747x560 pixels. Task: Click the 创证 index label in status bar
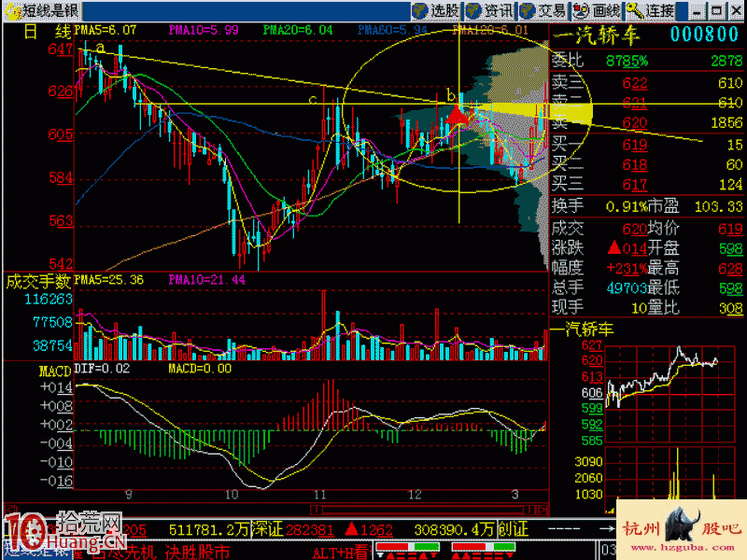click(x=513, y=529)
